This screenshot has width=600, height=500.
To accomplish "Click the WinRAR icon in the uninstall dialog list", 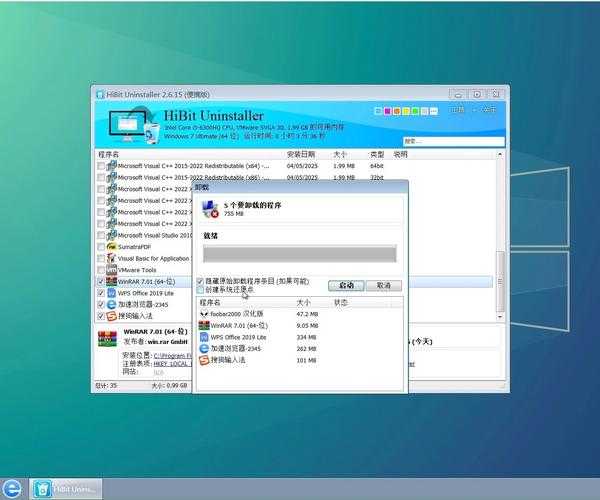I will 204,326.
